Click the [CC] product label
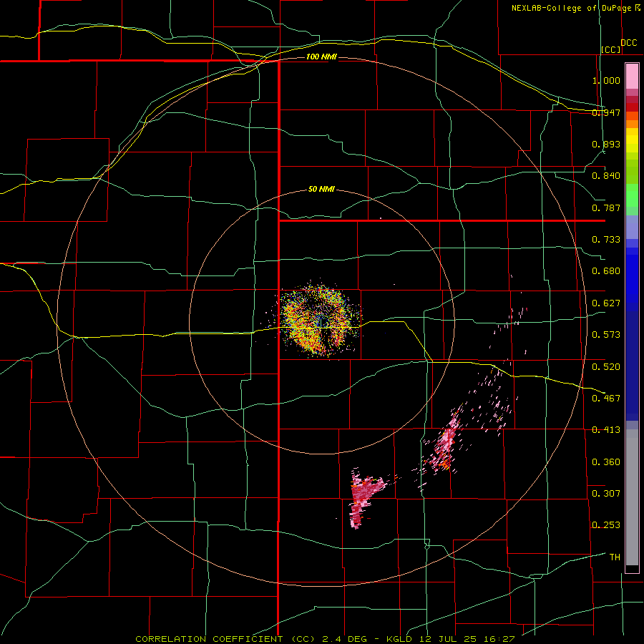Screen dimensions: 644x644 [x=611, y=49]
